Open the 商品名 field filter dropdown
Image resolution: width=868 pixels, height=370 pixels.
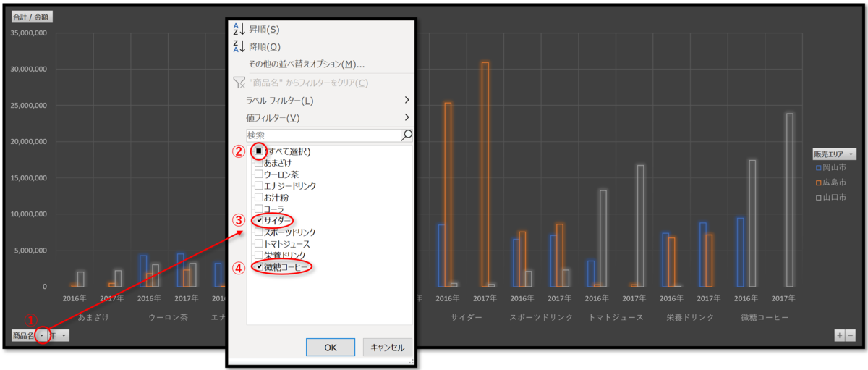[x=42, y=336]
